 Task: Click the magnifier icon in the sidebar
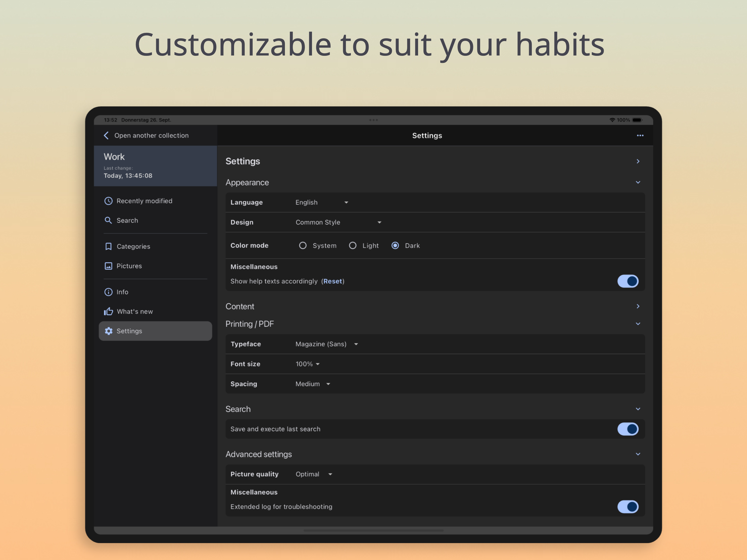[x=108, y=220]
